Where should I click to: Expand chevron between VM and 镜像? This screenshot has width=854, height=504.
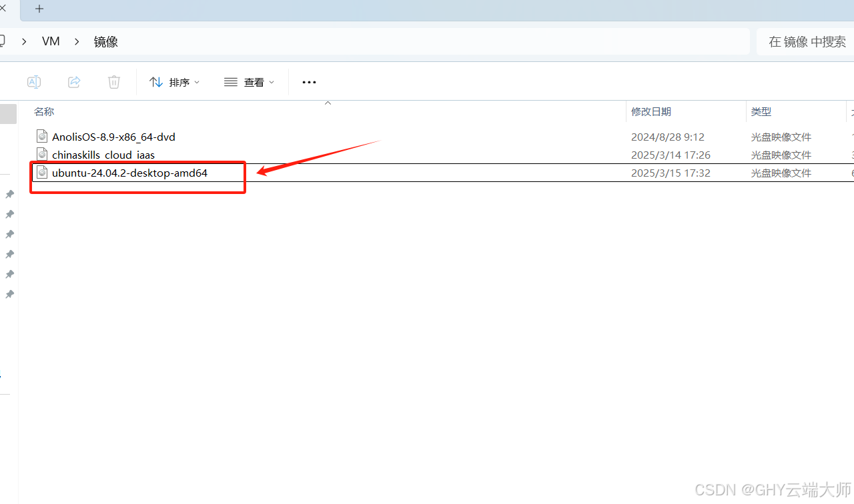77,41
